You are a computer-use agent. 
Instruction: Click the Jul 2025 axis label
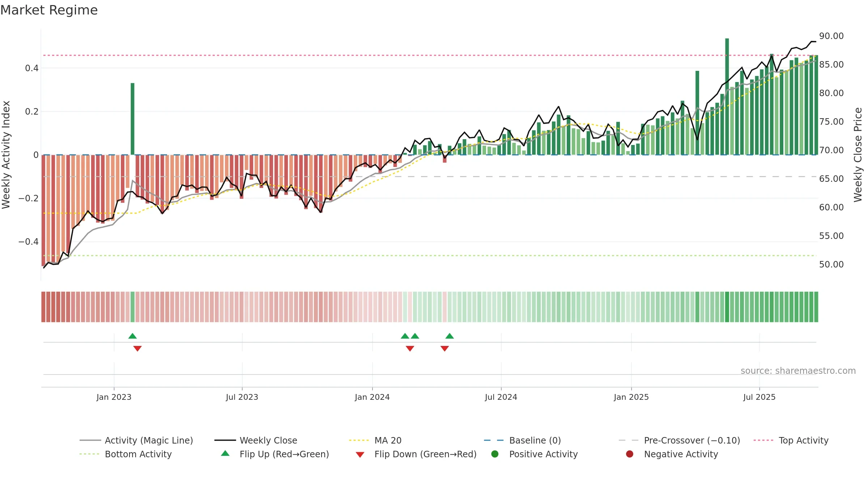[759, 397]
